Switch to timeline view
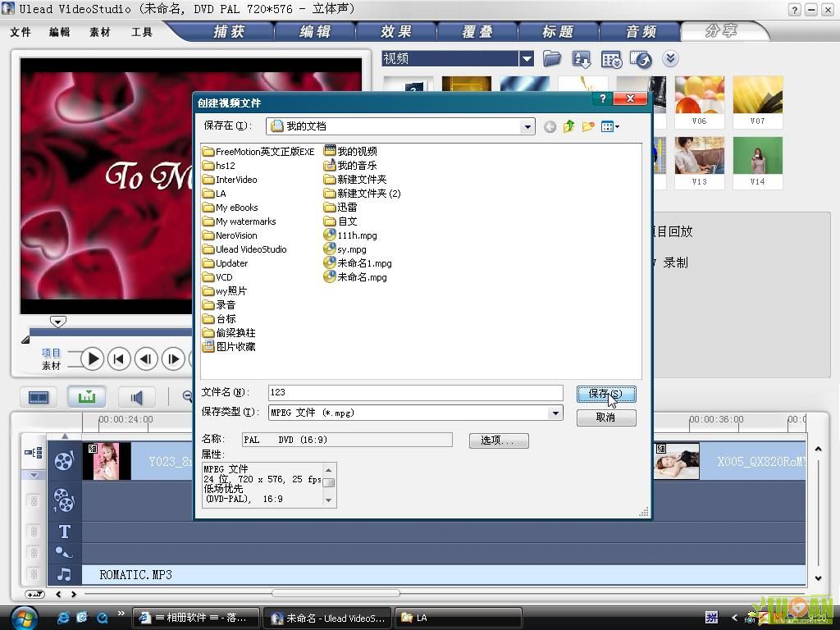 (86, 397)
